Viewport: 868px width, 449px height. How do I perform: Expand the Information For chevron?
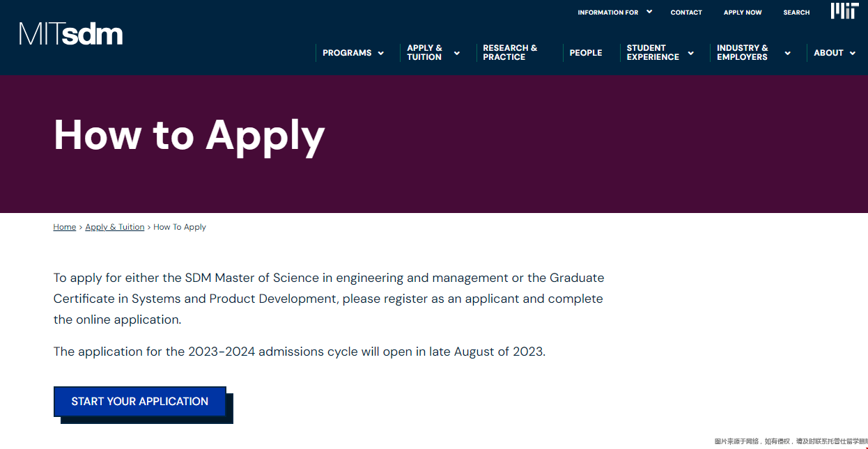649,11
